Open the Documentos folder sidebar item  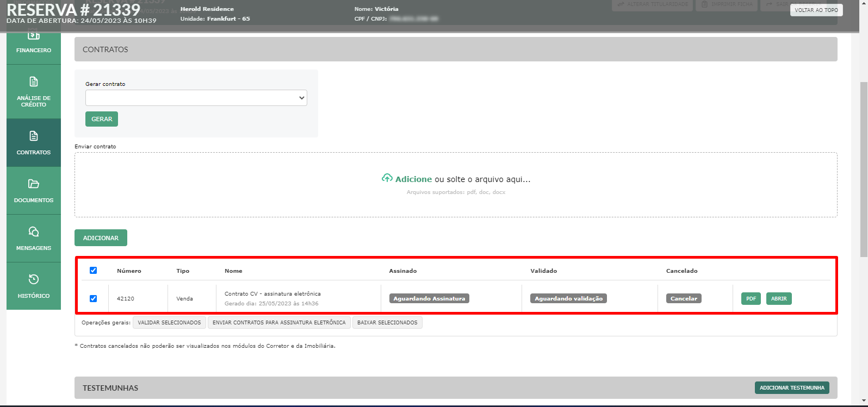coord(34,191)
